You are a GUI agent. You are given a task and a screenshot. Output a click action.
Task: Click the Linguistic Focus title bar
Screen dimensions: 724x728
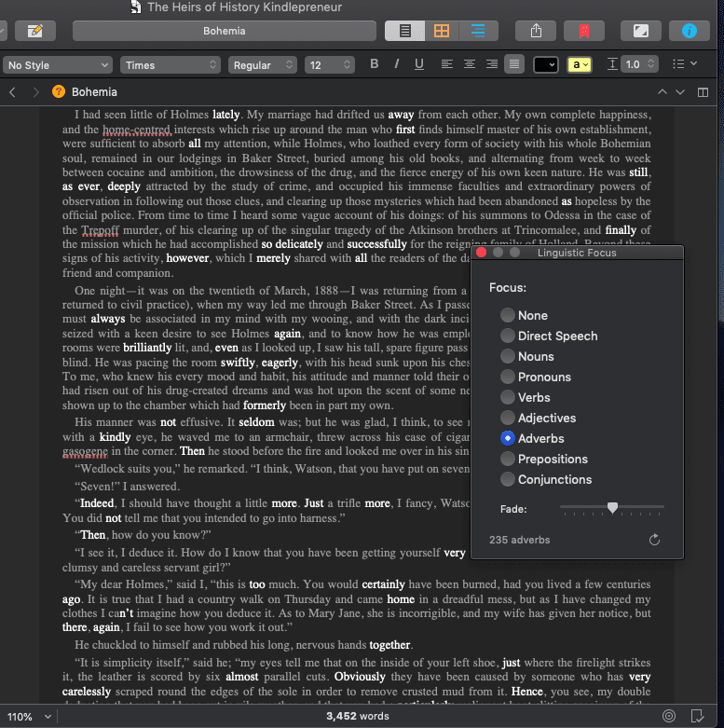(x=577, y=253)
